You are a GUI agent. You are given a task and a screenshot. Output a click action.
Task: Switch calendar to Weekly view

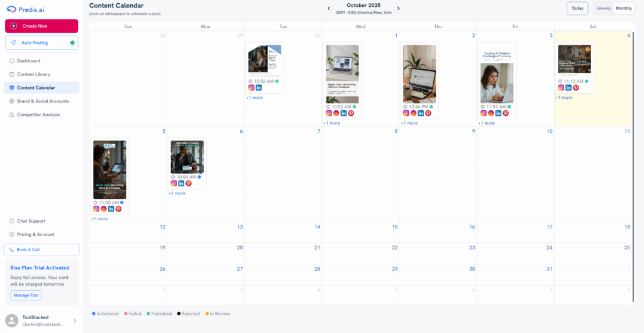603,8
